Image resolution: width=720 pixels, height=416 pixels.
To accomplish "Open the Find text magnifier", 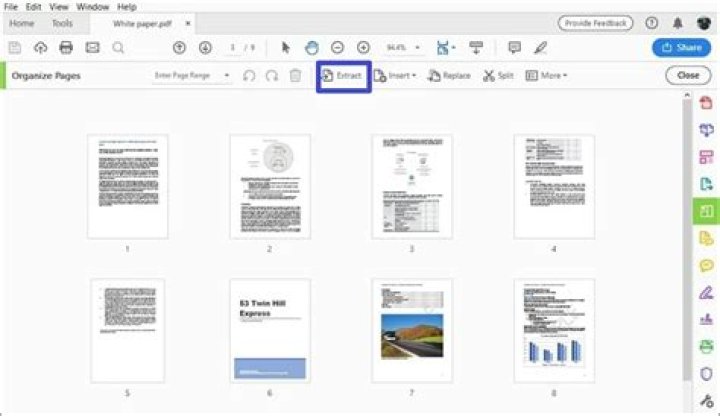I will click(x=118, y=47).
